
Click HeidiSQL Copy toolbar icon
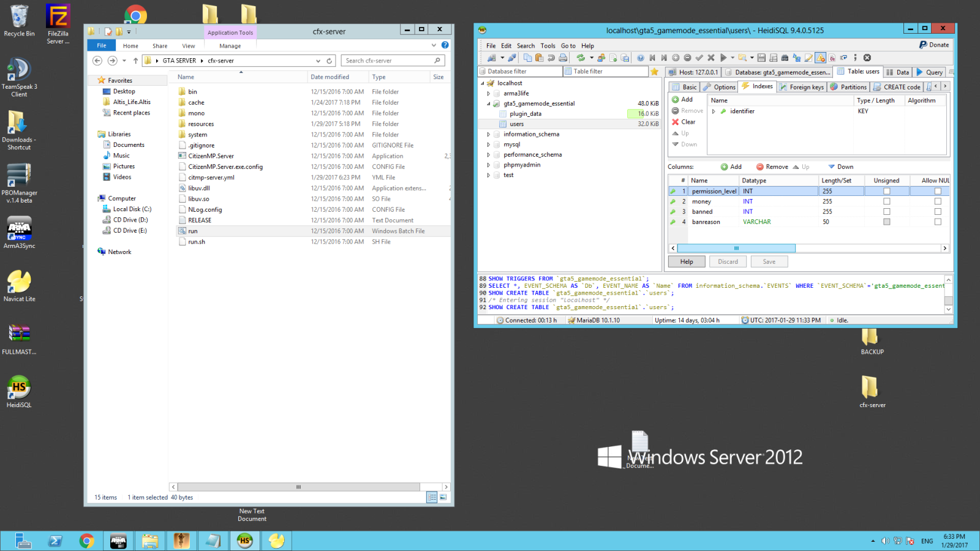click(x=528, y=58)
